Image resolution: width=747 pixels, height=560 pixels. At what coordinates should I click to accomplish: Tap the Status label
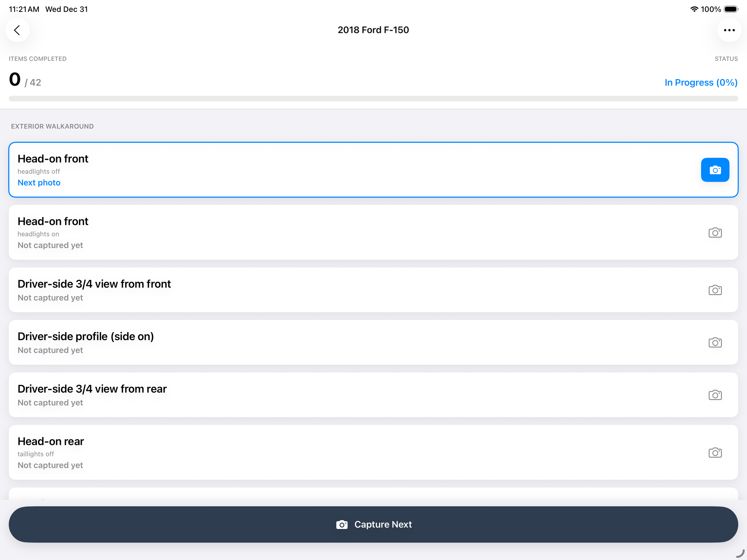[x=726, y=59]
